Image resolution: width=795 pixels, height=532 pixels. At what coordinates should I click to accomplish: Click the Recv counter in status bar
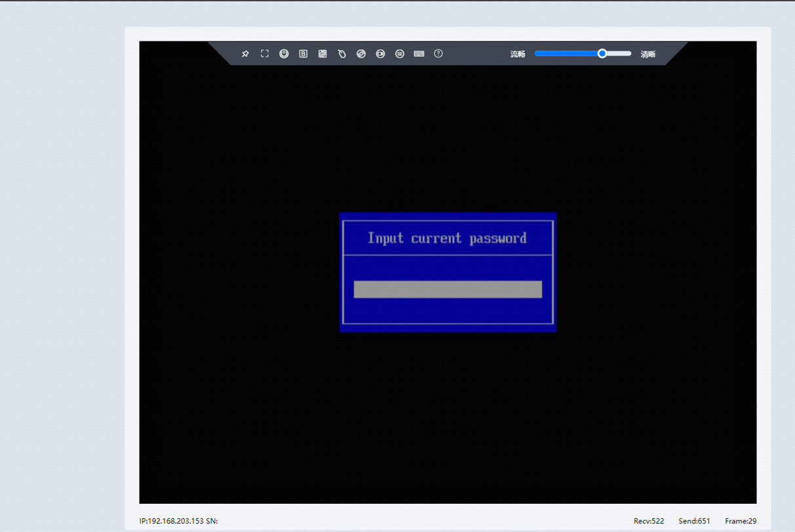click(x=648, y=521)
